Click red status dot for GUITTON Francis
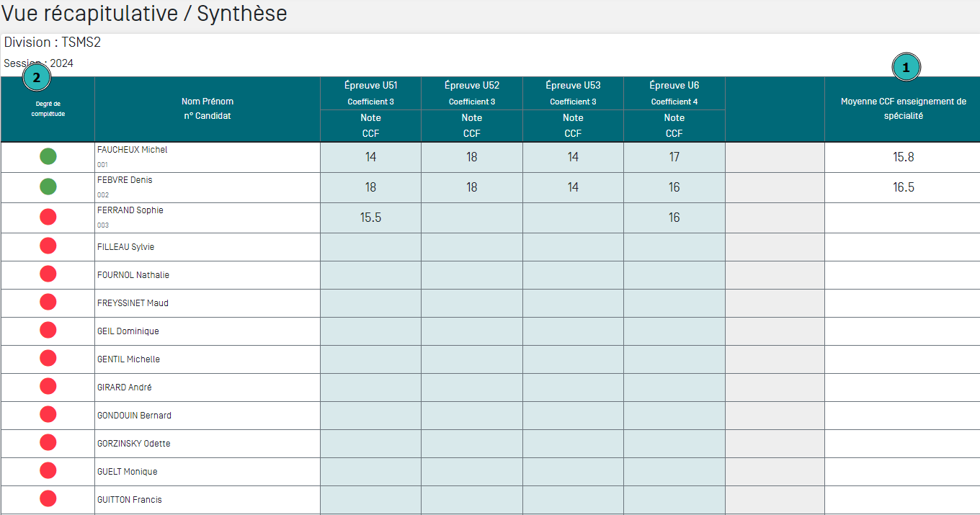This screenshot has width=980, height=515. click(48, 499)
